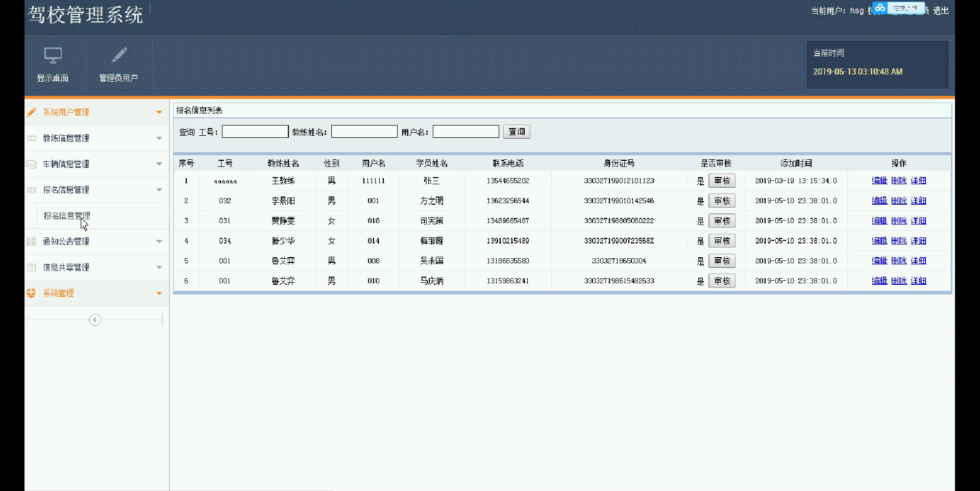Image resolution: width=980 pixels, height=491 pixels.
Task: Click 删除 link in 方之明's row
Action: tap(899, 201)
